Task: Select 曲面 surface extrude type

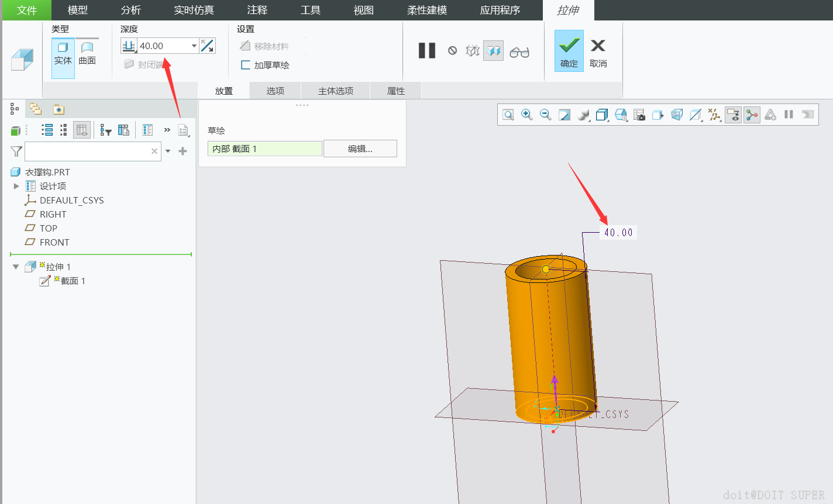Action: point(87,53)
